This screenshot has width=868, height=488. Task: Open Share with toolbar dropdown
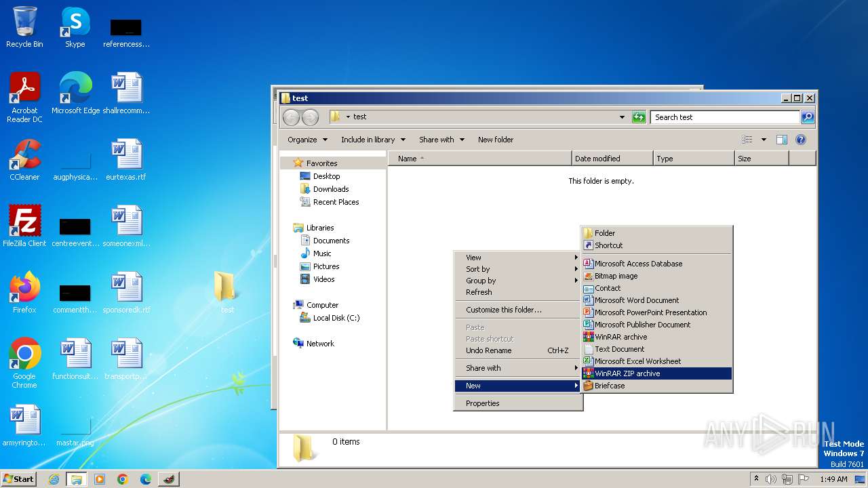441,140
